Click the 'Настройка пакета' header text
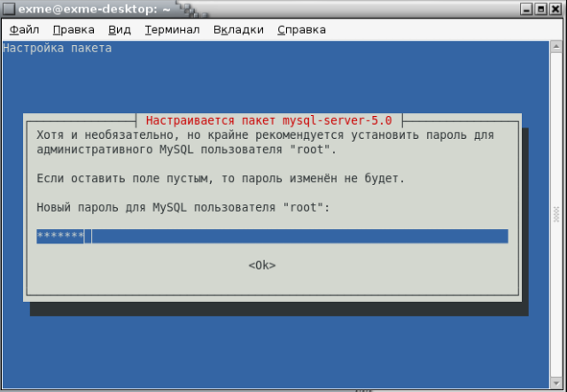 click(x=57, y=48)
